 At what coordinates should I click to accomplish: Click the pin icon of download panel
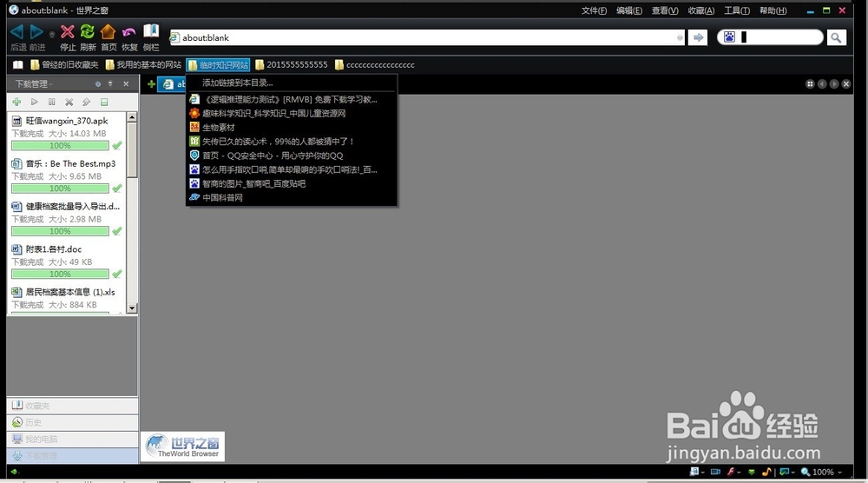(110, 84)
